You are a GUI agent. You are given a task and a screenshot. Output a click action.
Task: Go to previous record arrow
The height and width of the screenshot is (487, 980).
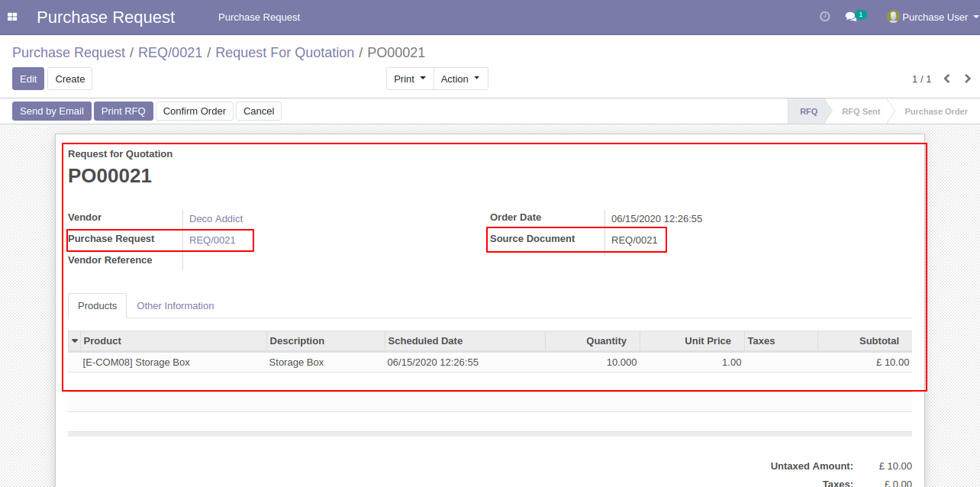click(947, 79)
